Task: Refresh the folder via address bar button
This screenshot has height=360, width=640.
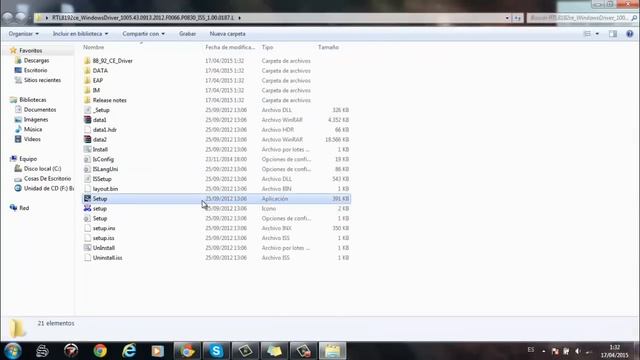Action: pos(517,18)
